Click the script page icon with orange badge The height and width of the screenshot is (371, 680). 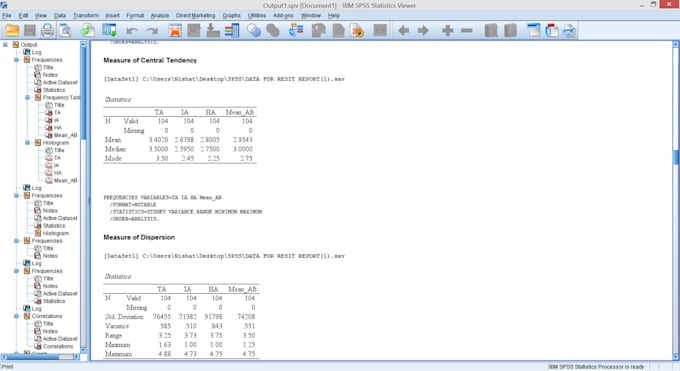coord(357,30)
